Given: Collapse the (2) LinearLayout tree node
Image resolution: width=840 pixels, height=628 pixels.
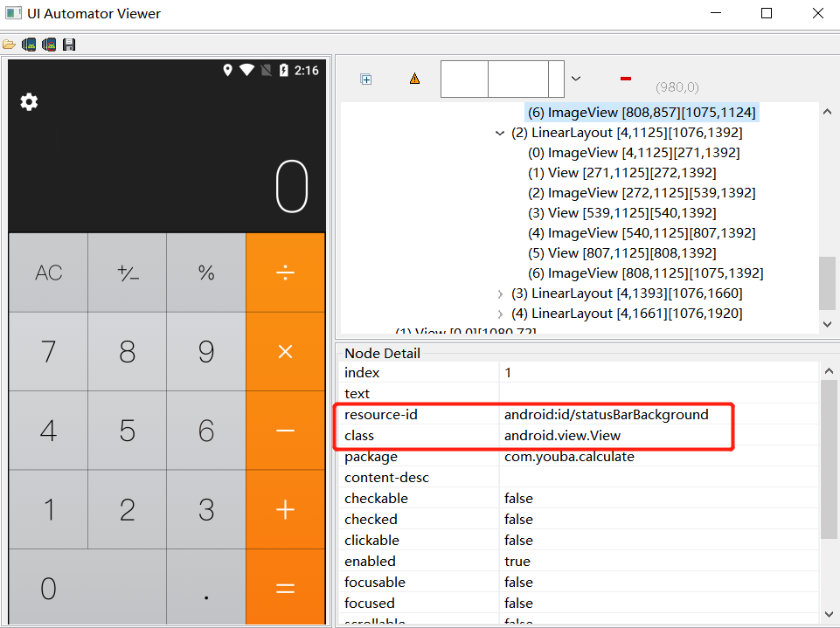Looking at the screenshot, I should (x=500, y=133).
